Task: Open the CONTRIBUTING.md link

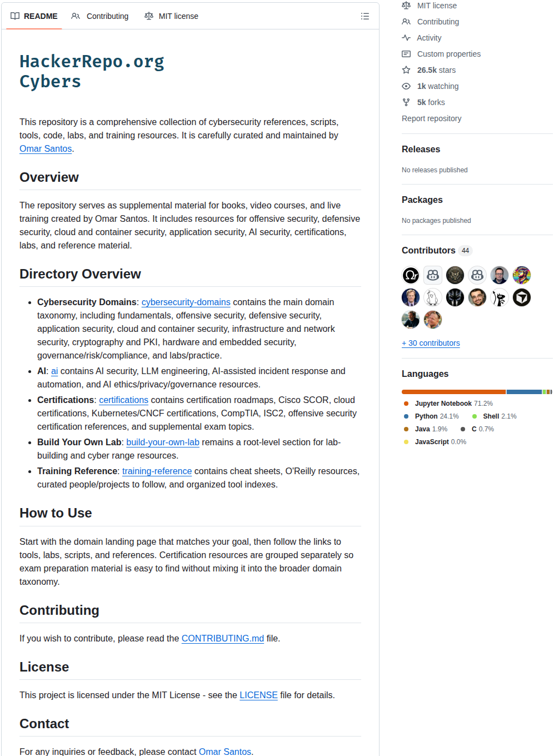Action: click(223, 638)
